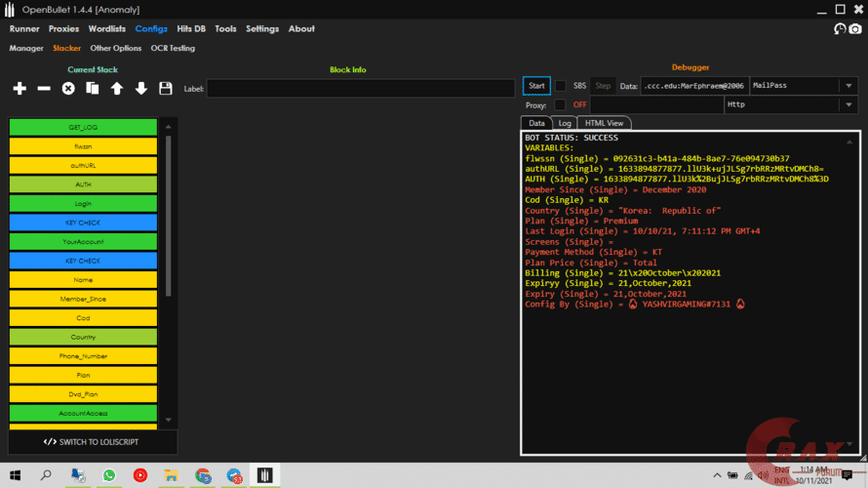
Task: Click the circled X icon in stack toolbar
Action: pos(68,89)
